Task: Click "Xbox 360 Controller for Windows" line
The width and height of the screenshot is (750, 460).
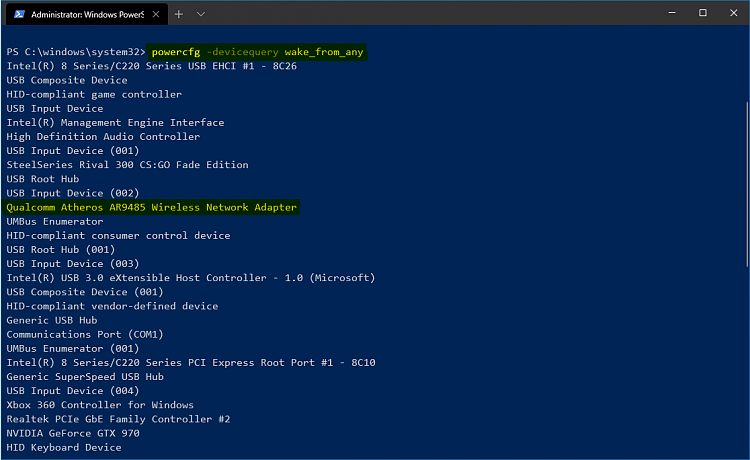Action: 100,405
